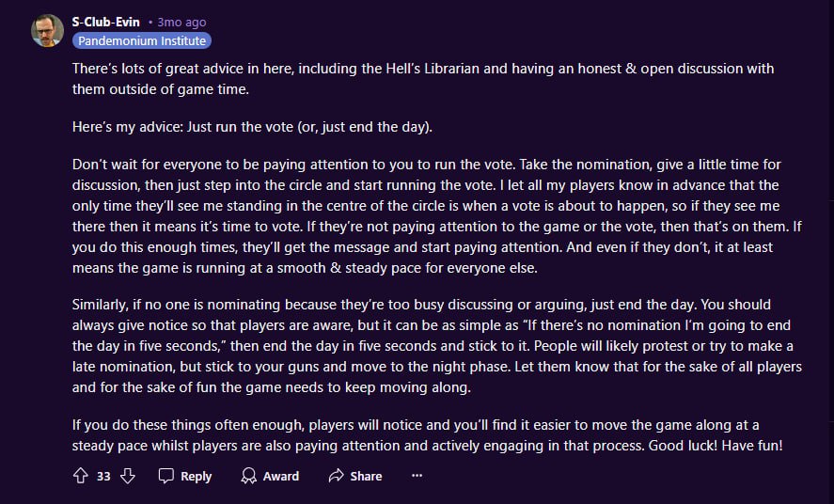The width and height of the screenshot is (834, 504).
Task: Click the "Here's my advice" line
Action: (264, 127)
